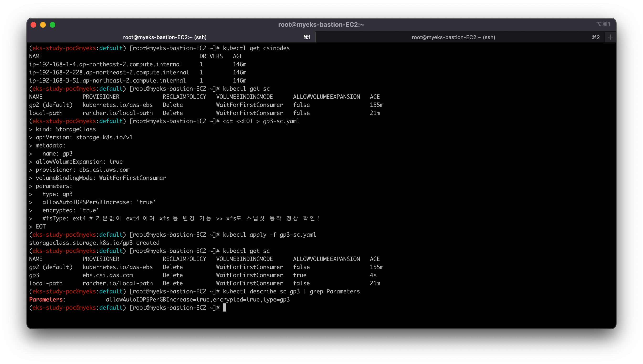Viewport: 643px width, 364px height.
Task: Switch to the second ssh tab
Action: (453, 37)
